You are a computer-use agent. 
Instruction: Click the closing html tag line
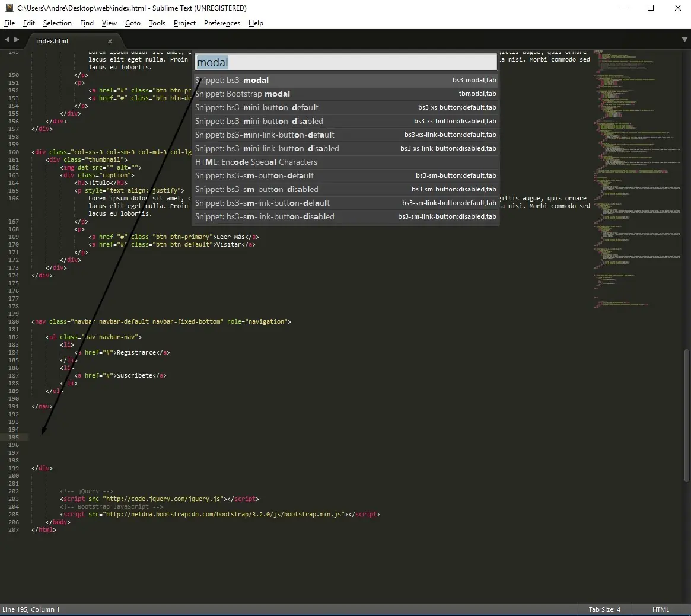click(x=44, y=529)
